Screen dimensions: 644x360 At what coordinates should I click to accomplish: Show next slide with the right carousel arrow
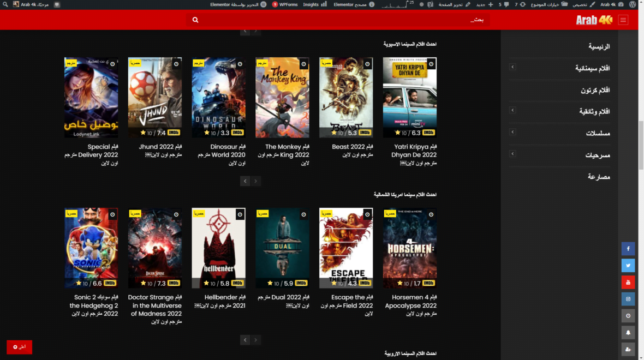pyautogui.click(x=255, y=181)
